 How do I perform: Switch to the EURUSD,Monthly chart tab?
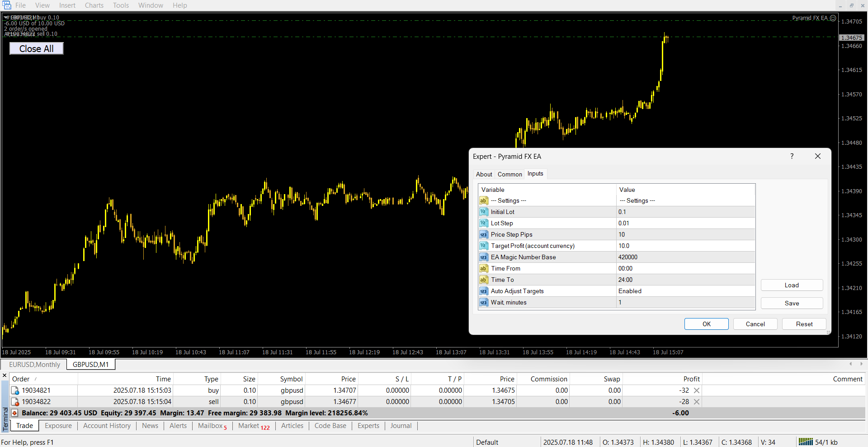point(34,365)
